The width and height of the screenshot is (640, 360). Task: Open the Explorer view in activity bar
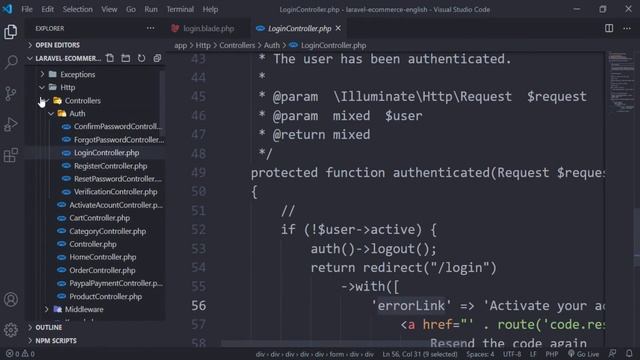11,32
